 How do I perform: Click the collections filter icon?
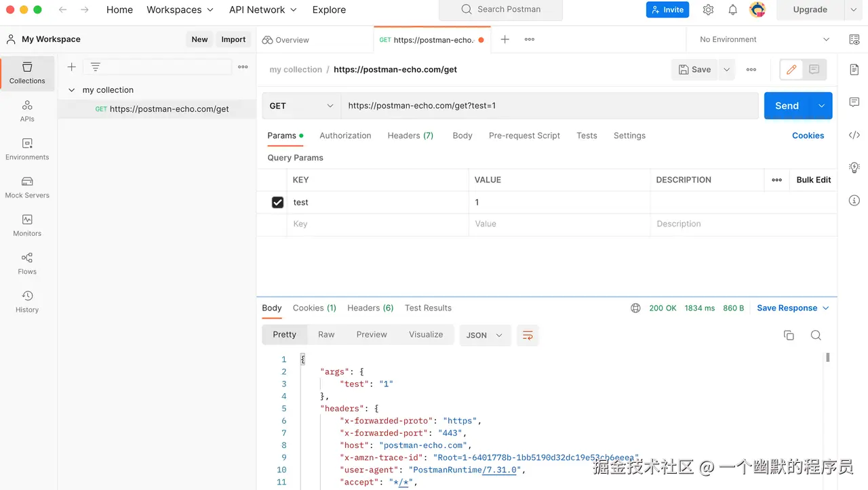click(96, 66)
